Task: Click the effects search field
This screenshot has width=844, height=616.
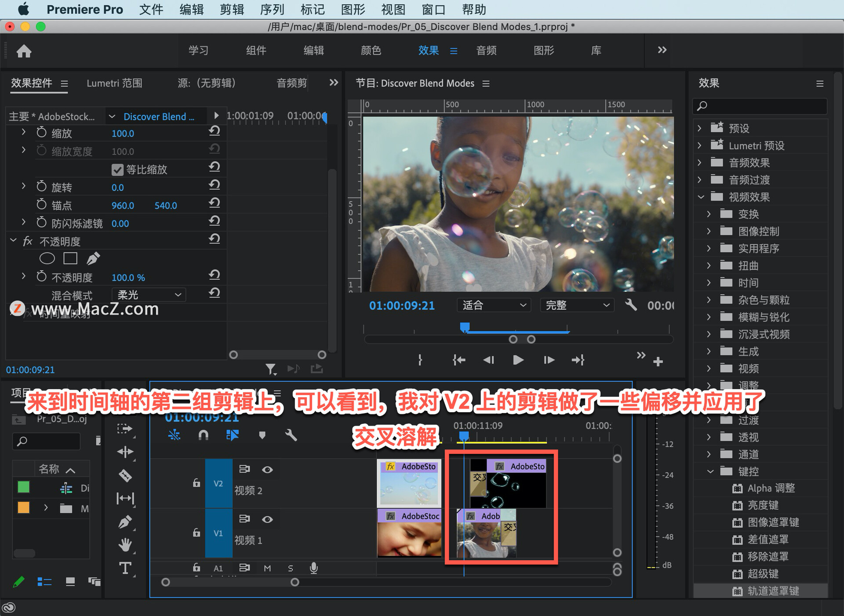Action: click(x=760, y=106)
